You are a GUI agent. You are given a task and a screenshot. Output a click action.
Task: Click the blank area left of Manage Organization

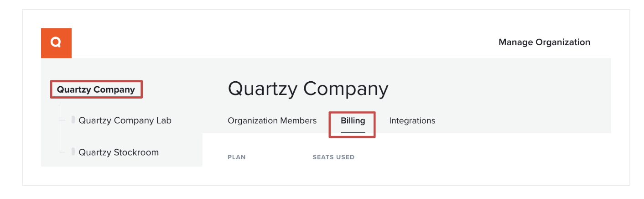[283, 43]
